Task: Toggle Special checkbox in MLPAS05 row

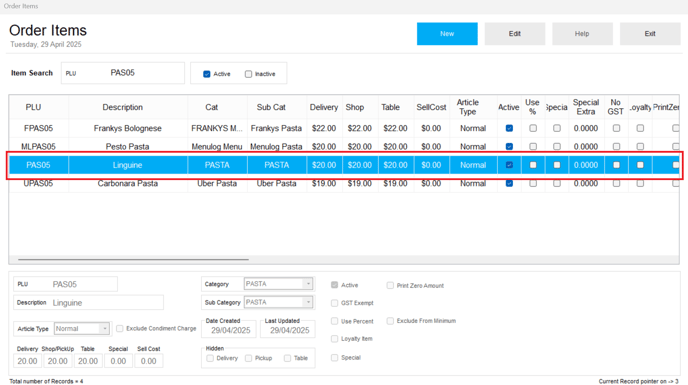Action: pyautogui.click(x=557, y=147)
